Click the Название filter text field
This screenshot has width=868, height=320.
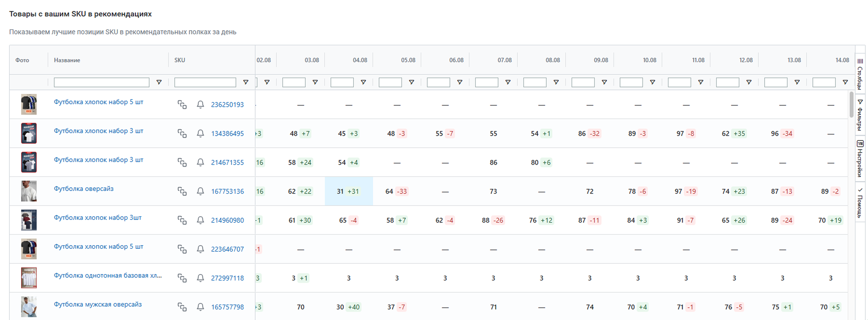(x=101, y=82)
